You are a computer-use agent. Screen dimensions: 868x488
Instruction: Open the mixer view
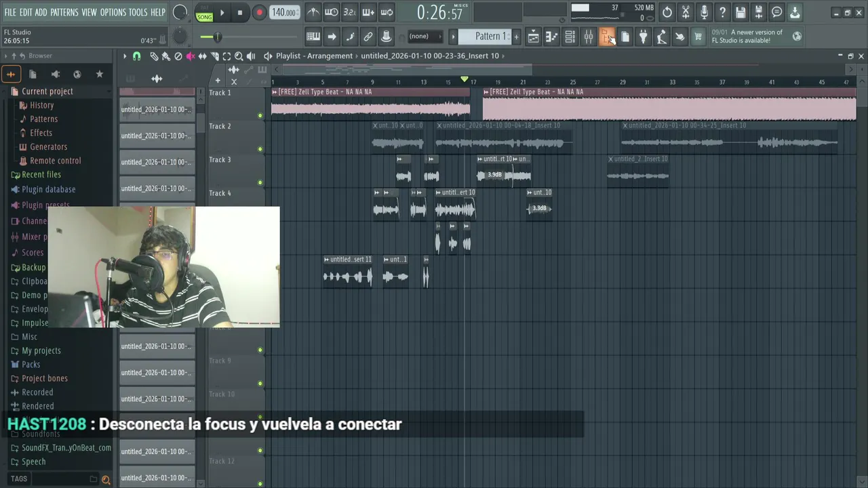click(589, 37)
